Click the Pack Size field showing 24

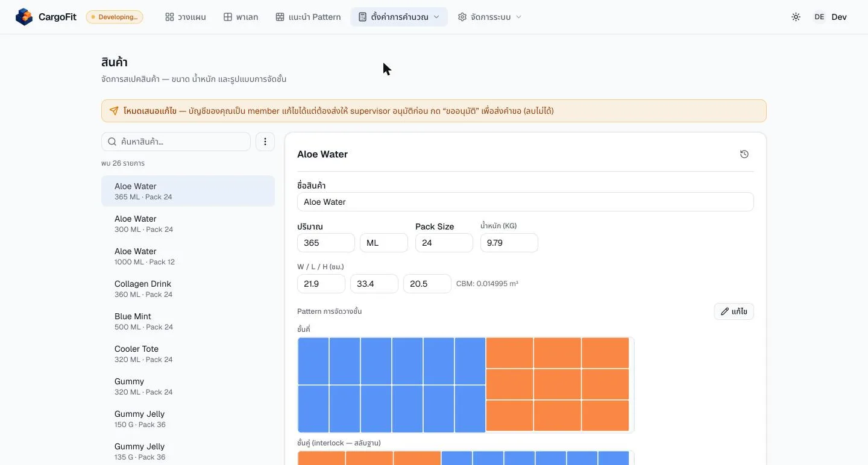pyautogui.click(x=444, y=243)
